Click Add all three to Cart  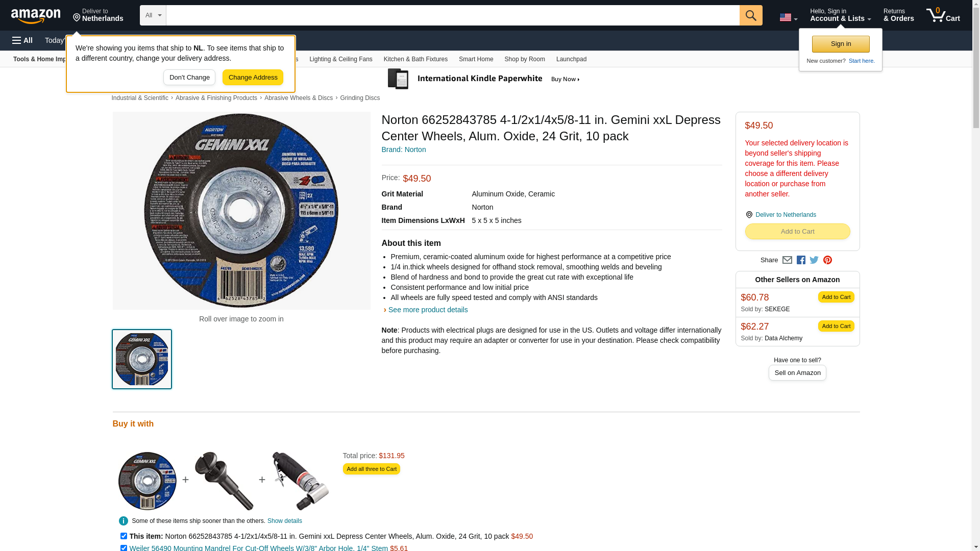pos(372,469)
